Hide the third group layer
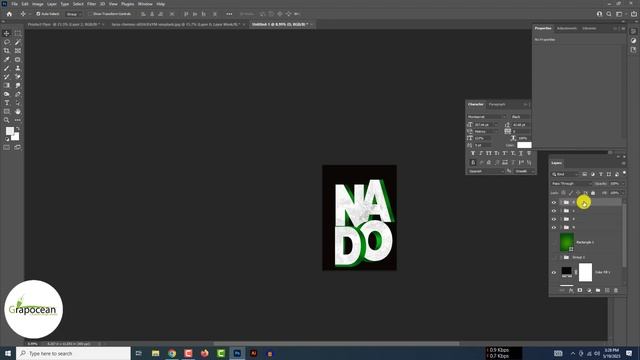Viewport: 640px width, 360px height. point(554,219)
